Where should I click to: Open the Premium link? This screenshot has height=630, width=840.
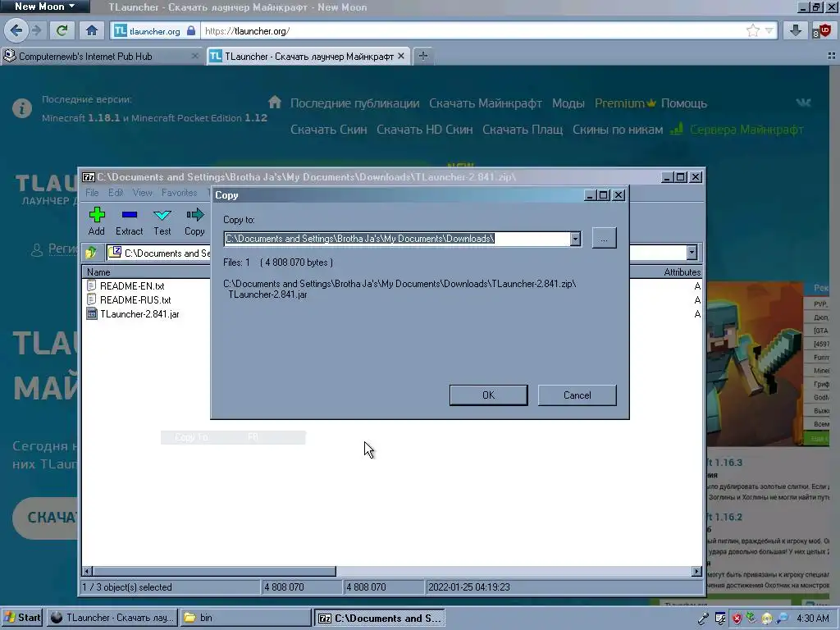pyautogui.click(x=624, y=103)
